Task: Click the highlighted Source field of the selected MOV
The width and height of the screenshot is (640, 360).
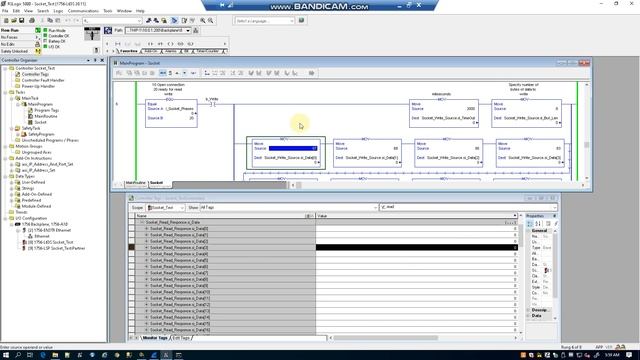Action: point(293,149)
